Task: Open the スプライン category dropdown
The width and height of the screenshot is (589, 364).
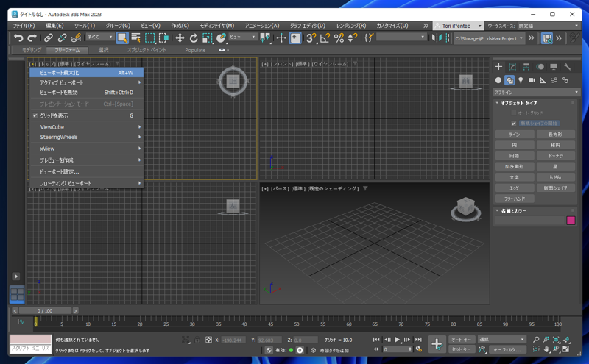Action: [536, 93]
